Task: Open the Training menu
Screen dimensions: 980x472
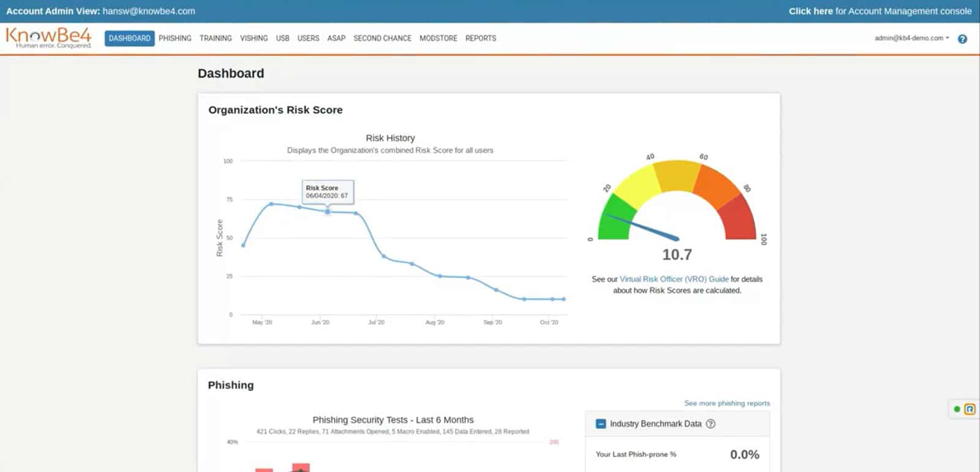Action: pyautogui.click(x=216, y=38)
